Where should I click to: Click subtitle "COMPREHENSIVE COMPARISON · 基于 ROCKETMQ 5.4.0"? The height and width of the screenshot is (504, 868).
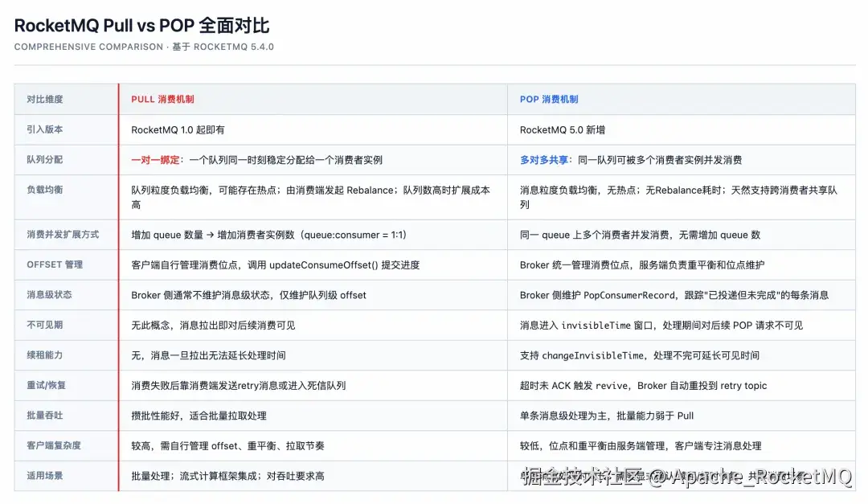coord(144,47)
